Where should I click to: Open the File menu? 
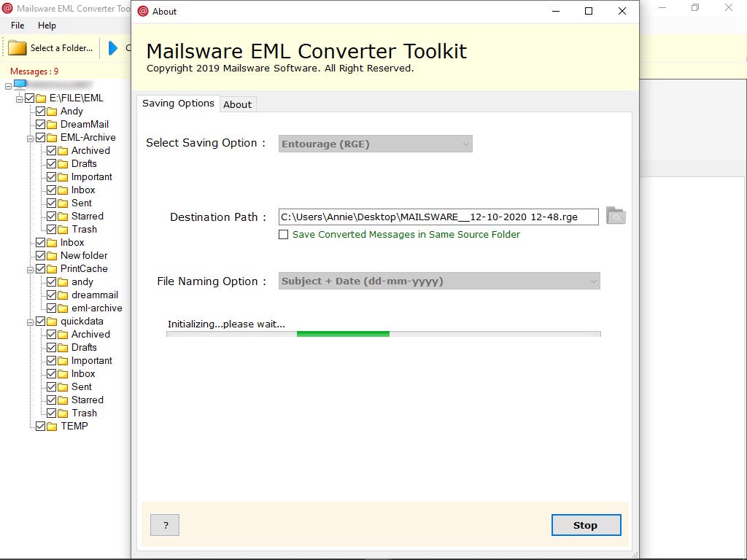(x=17, y=25)
